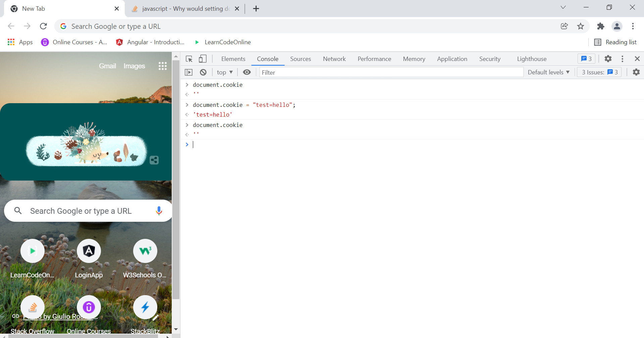The height and width of the screenshot is (338, 644).
Task: Open the 3 Issues counter in the console bar
Action: point(599,72)
